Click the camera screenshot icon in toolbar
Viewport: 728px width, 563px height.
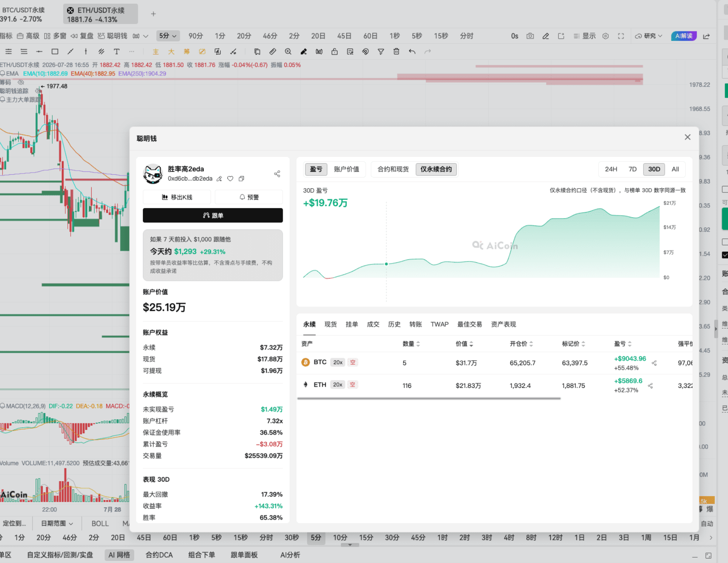click(530, 36)
